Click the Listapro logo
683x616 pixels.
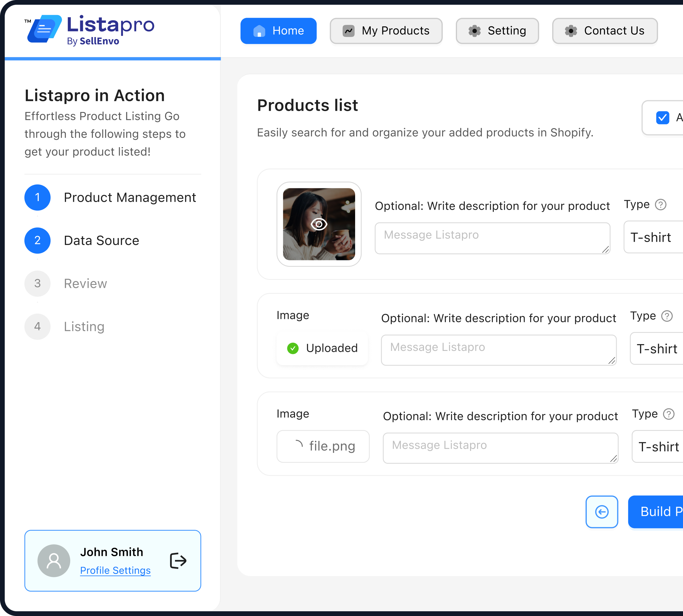[x=90, y=30]
